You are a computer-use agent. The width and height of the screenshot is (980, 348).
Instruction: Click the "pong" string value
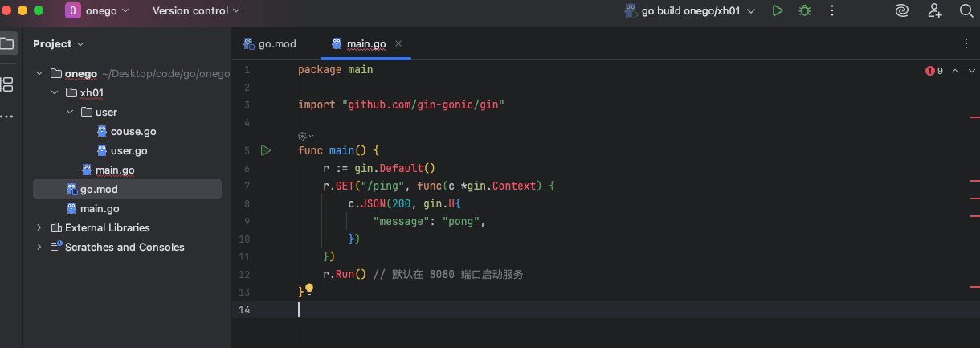pos(461,221)
